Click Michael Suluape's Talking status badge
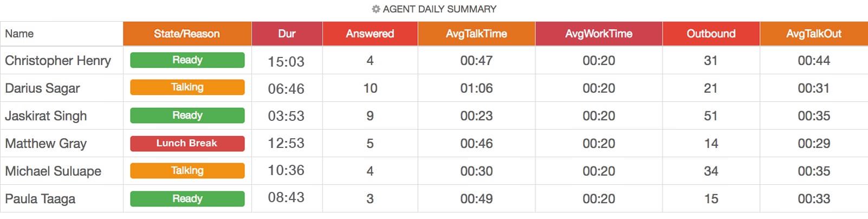Viewport: 868px width, 219px height. tap(187, 171)
